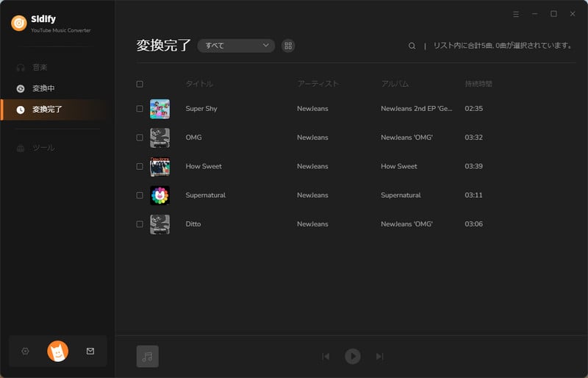Select the How Sweet song title
This screenshot has width=588, height=378.
coord(204,166)
